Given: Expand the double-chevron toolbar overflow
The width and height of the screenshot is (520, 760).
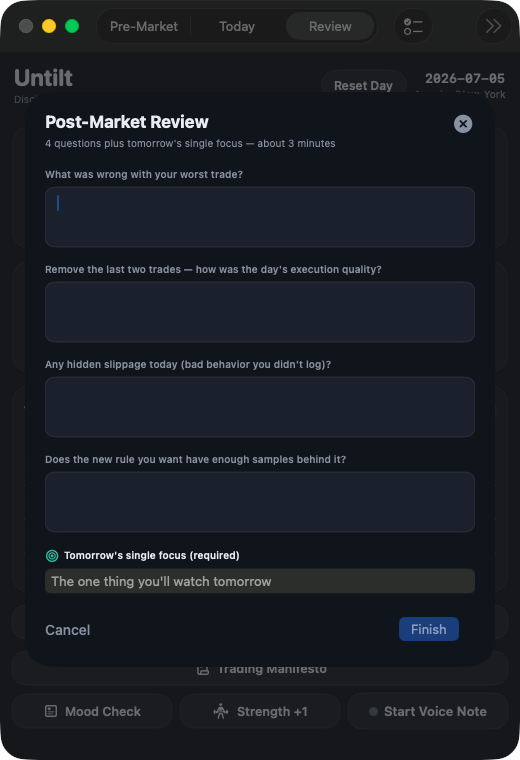Looking at the screenshot, I should click(493, 26).
